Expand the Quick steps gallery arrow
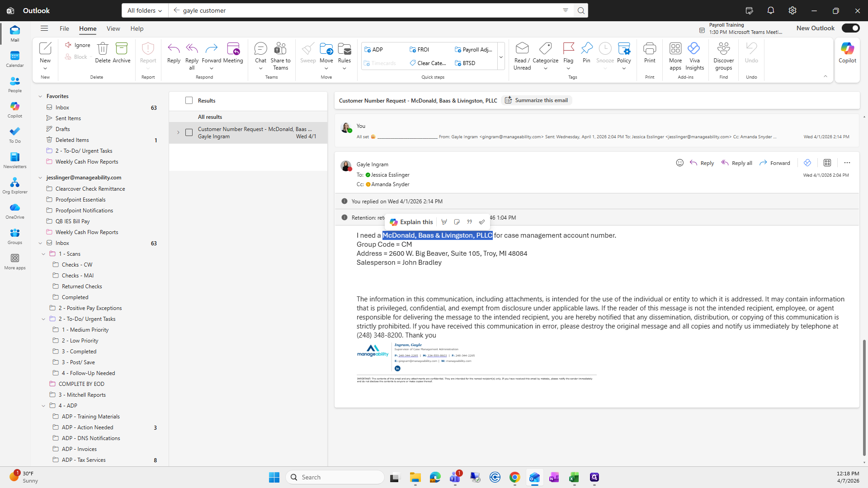868x488 pixels. click(501, 56)
